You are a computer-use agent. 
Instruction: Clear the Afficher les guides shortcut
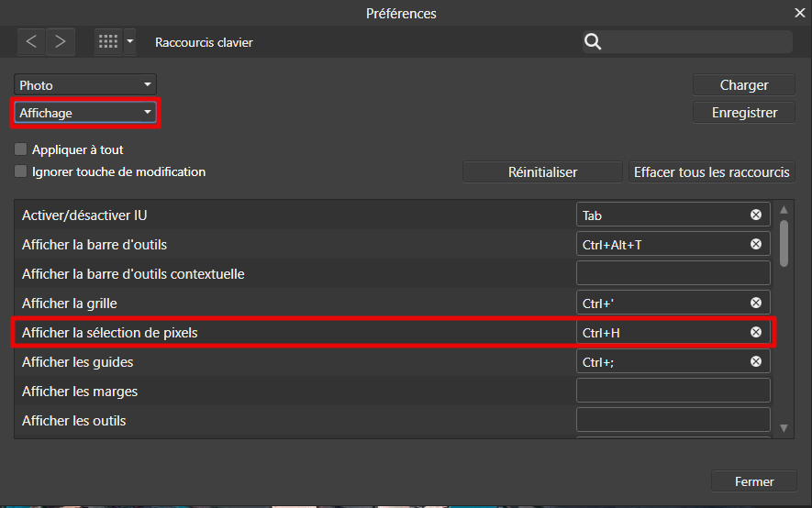tap(756, 361)
